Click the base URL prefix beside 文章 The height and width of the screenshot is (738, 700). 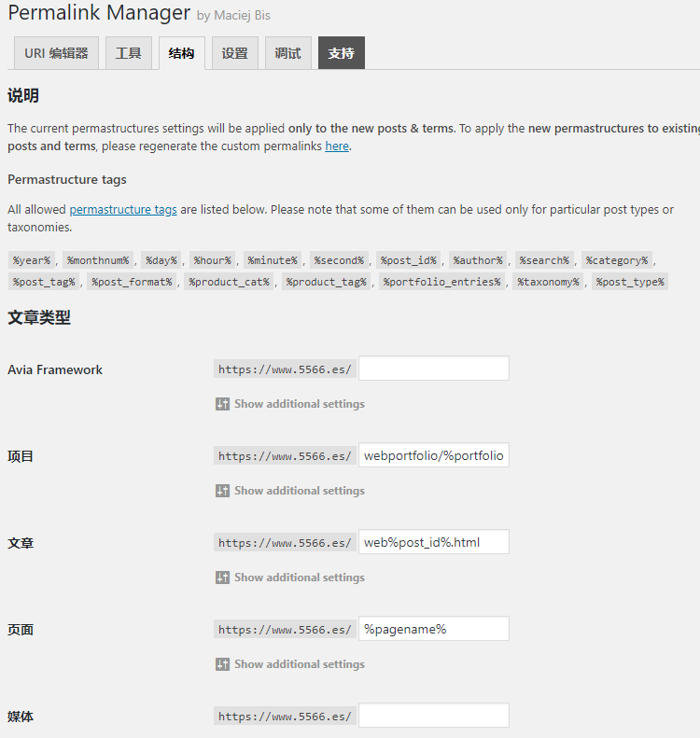click(285, 543)
